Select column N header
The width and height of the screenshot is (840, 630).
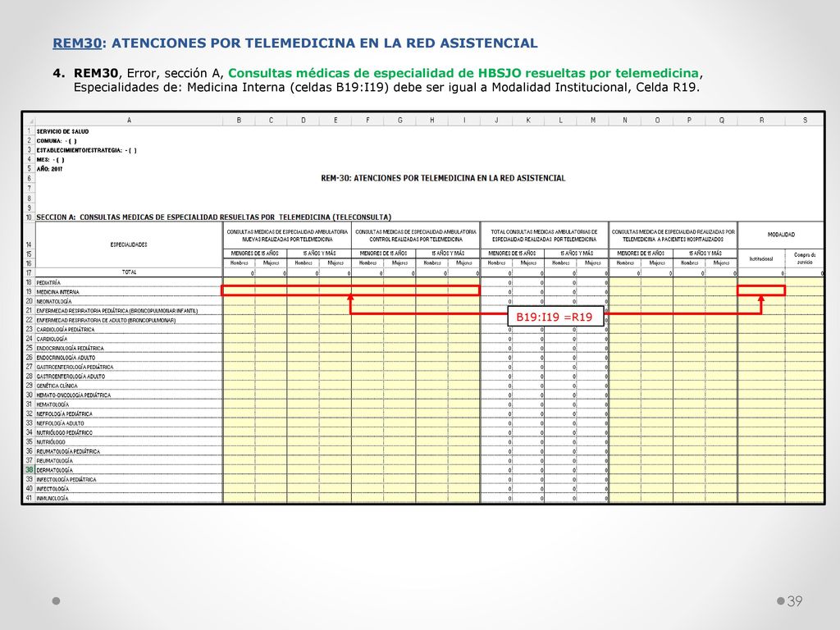(x=624, y=121)
